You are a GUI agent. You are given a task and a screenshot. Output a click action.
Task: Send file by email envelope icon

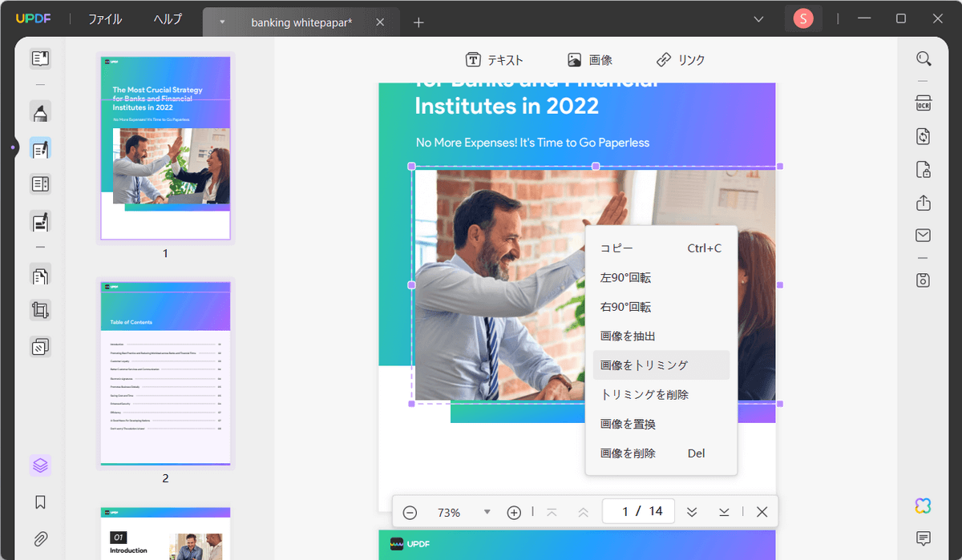pyautogui.click(x=924, y=236)
